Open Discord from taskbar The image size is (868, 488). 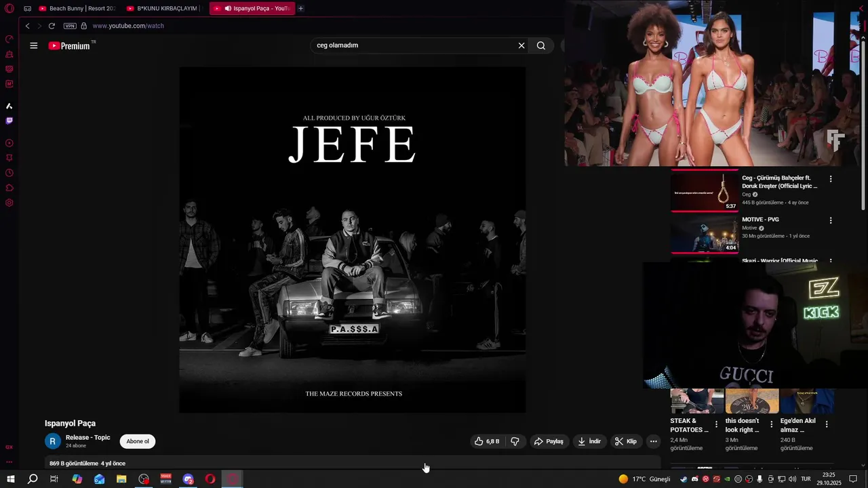pyautogui.click(x=189, y=479)
